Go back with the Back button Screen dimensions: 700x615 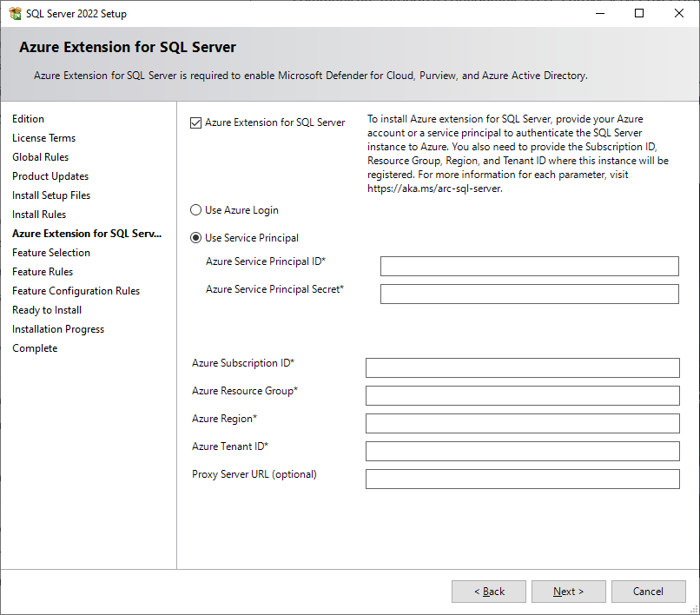(x=488, y=592)
